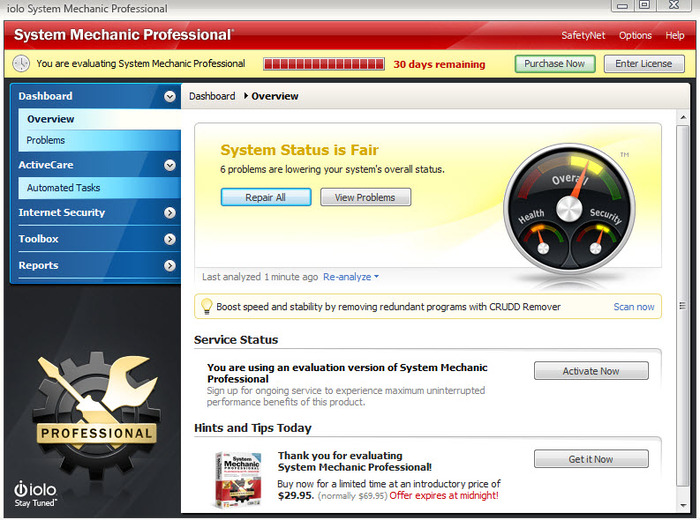Click the Dashboard breadcrumb link
This screenshot has width=700, height=520.
(x=212, y=96)
